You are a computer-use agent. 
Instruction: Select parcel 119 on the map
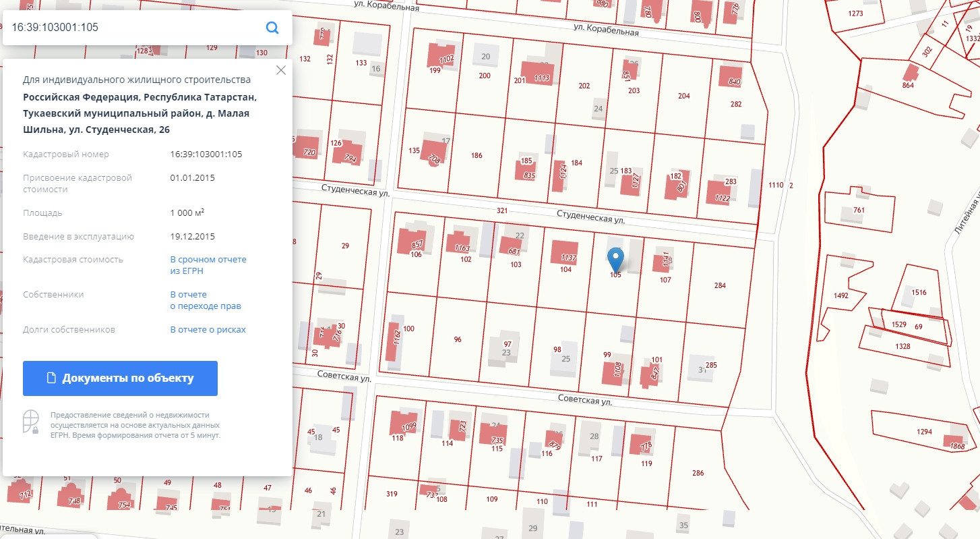647,463
